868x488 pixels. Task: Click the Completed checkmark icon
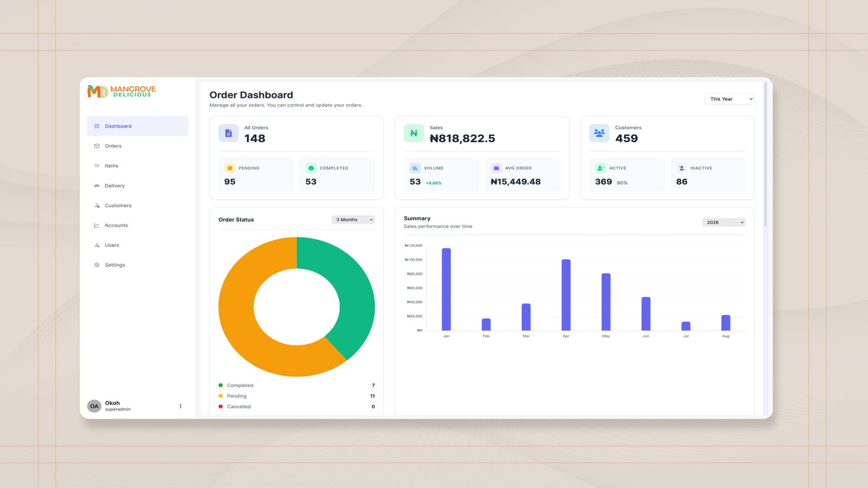click(311, 168)
